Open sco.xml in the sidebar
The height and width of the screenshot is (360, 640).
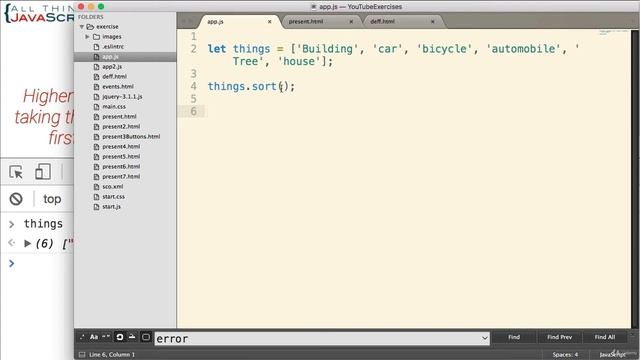(113, 187)
